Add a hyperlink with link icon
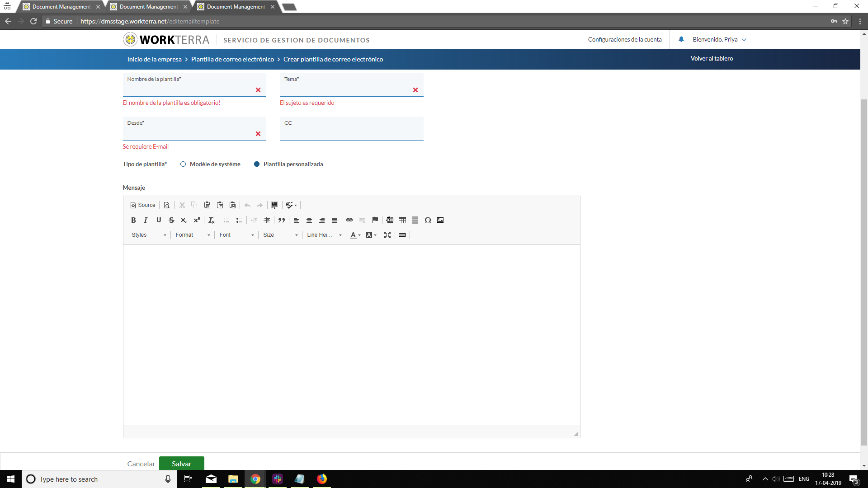The image size is (868, 488). (349, 220)
